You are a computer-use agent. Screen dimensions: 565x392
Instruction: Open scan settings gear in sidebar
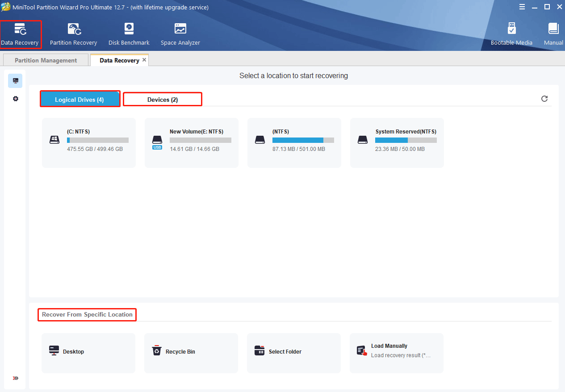(16, 99)
